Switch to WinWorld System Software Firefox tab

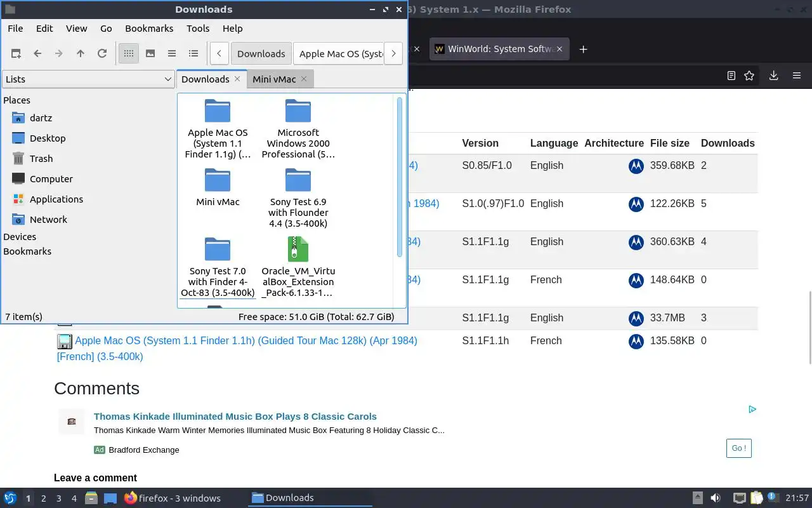pos(500,49)
